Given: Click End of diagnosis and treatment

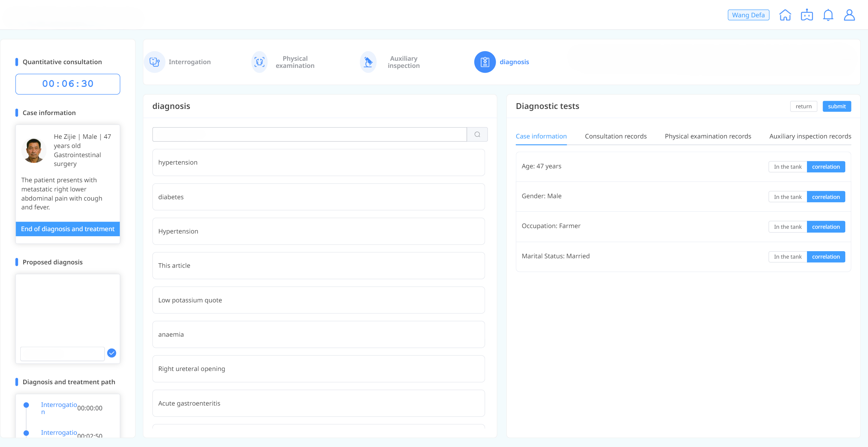Looking at the screenshot, I should pyautogui.click(x=68, y=229).
